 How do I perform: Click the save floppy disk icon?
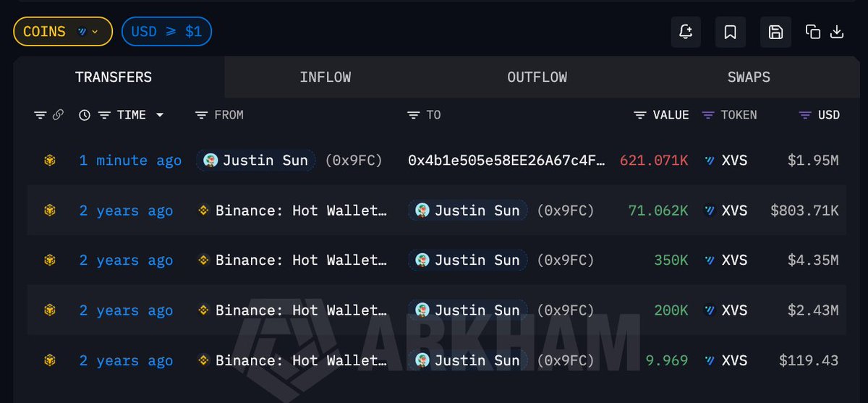[x=775, y=32]
